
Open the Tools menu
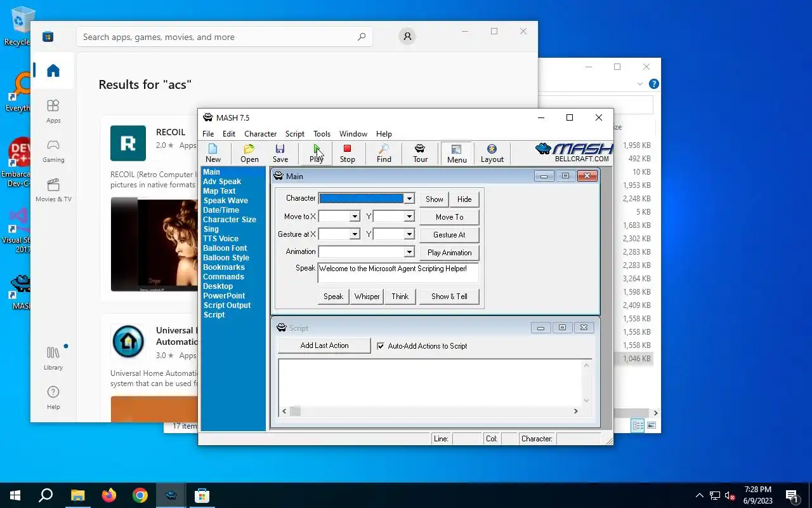[322, 134]
